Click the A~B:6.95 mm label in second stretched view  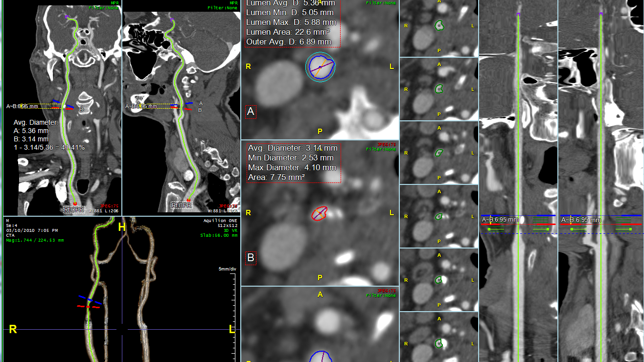click(581, 220)
